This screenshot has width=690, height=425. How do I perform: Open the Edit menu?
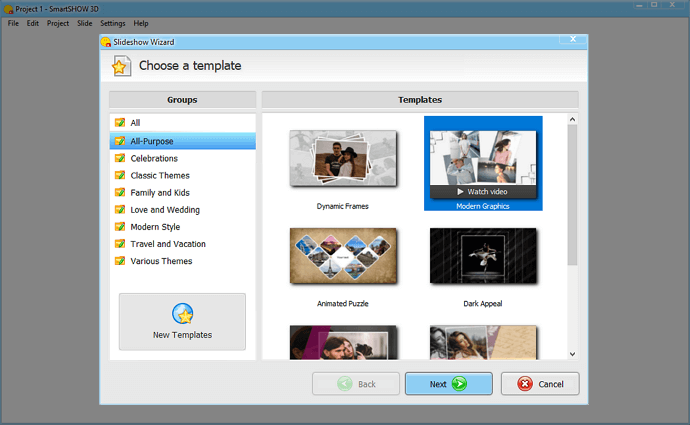pos(33,23)
